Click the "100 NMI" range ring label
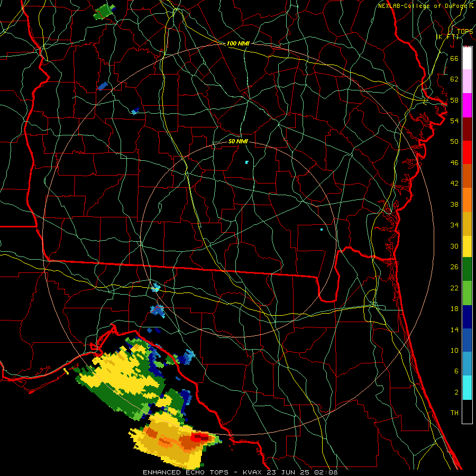The image size is (476, 476). (x=238, y=43)
